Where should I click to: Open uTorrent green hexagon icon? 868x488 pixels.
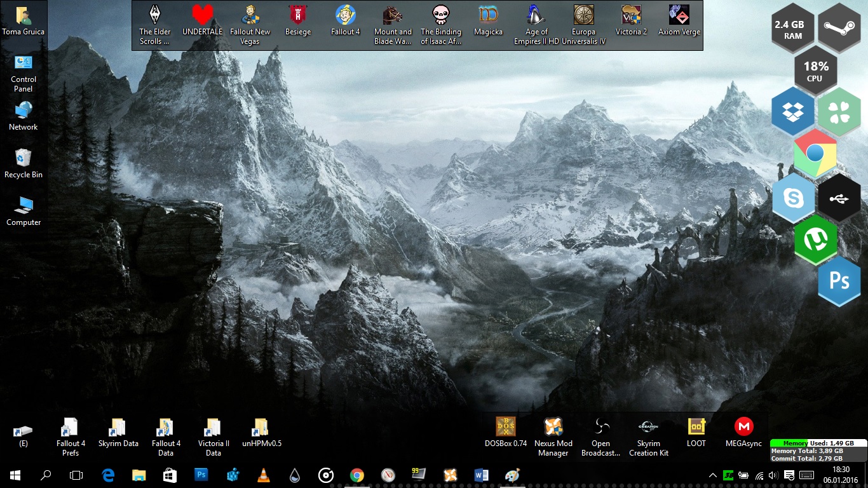(815, 240)
